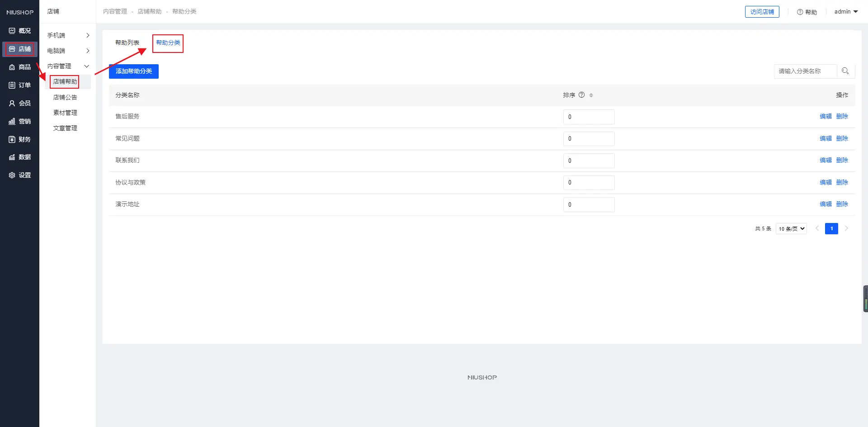Click the search magnifier icon
This screenshot has height=427, width=868.
click(845, 71)
